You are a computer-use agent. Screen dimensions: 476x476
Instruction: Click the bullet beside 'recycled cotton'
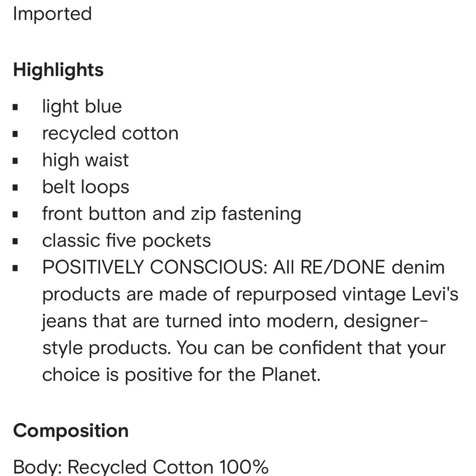16,134
